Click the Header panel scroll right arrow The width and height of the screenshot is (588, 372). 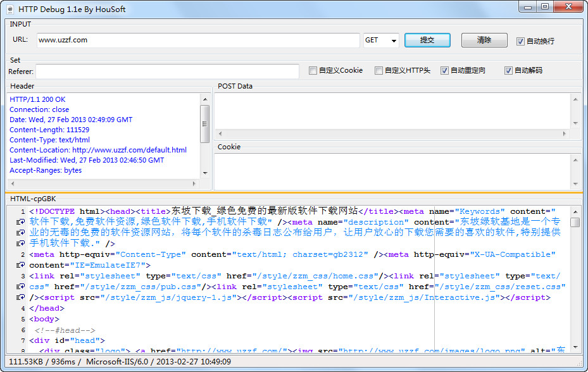194,183
